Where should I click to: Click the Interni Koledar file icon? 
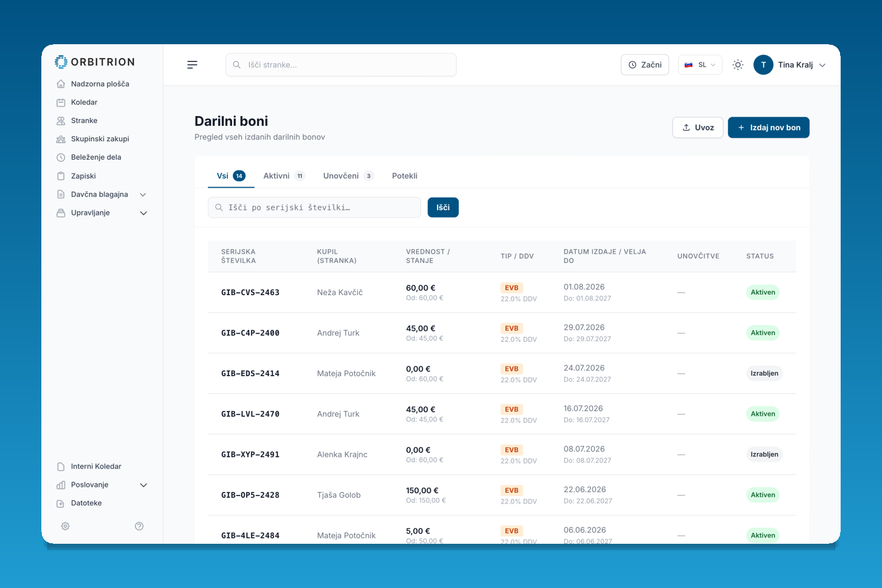pyautogui.click(x=61, y=466)
